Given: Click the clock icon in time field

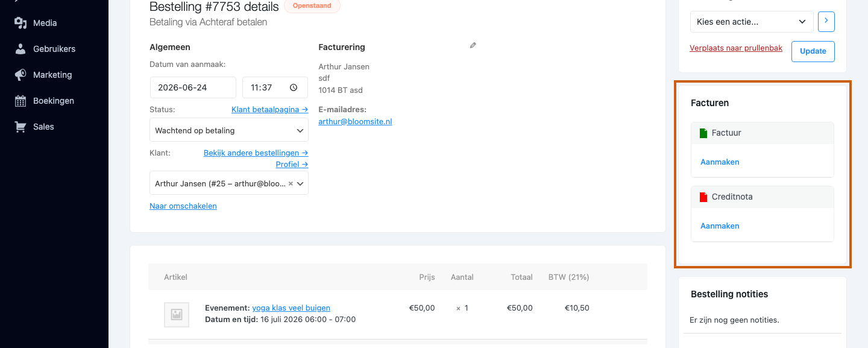Looking at the screenshot, I should click(294, 87).
